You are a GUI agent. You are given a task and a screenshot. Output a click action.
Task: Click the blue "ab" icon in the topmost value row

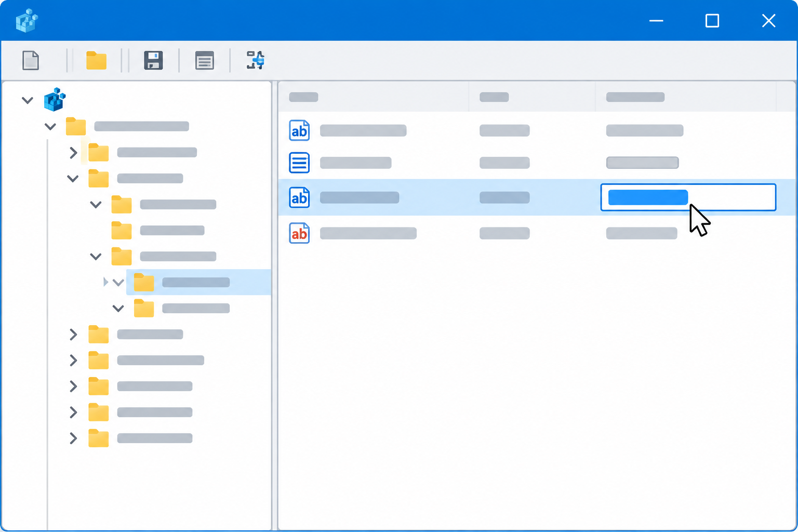[x=299, y=130]
